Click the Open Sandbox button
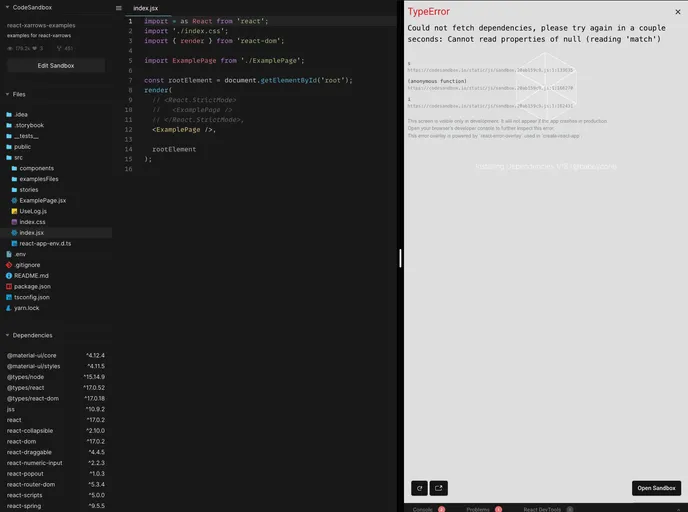This screenshot has width=688, height=512. [656, 488]
